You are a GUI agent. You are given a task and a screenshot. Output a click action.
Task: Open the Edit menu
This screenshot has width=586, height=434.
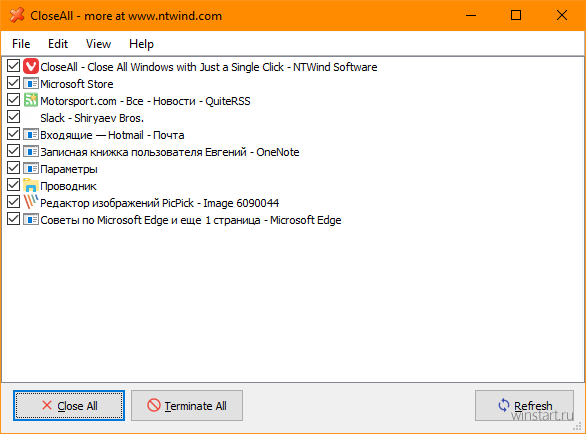(58, 44)
